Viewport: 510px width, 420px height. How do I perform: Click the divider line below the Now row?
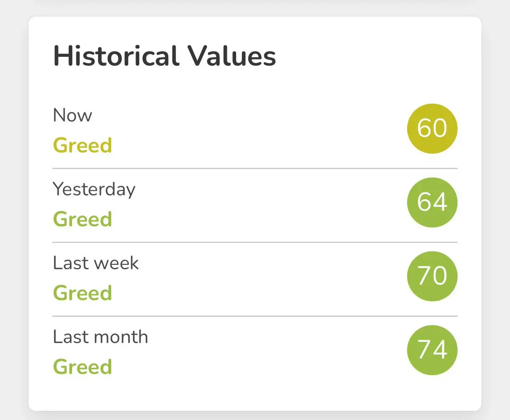(x=255, y=169)
